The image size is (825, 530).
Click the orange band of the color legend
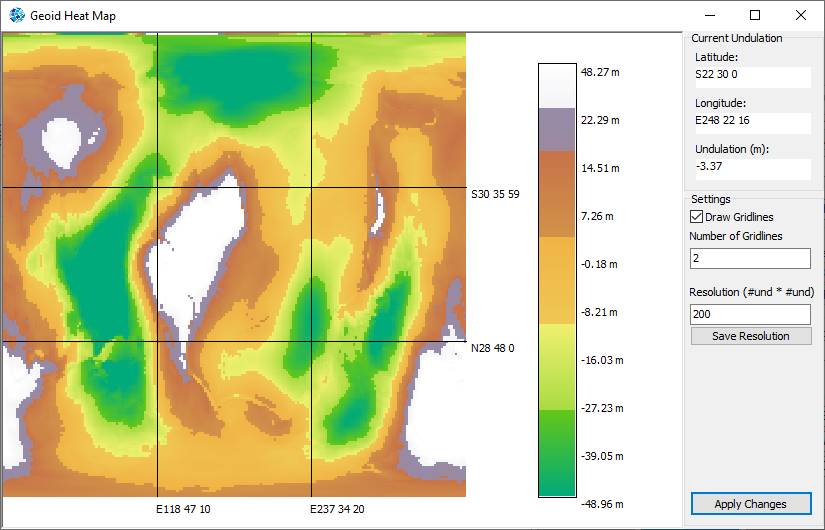(557, 281)
